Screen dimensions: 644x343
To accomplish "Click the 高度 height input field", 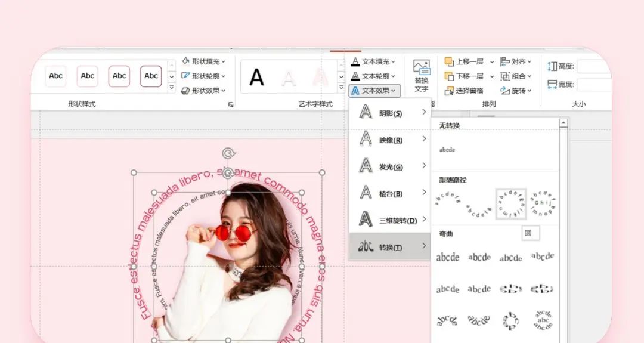I will click(595, 66).
